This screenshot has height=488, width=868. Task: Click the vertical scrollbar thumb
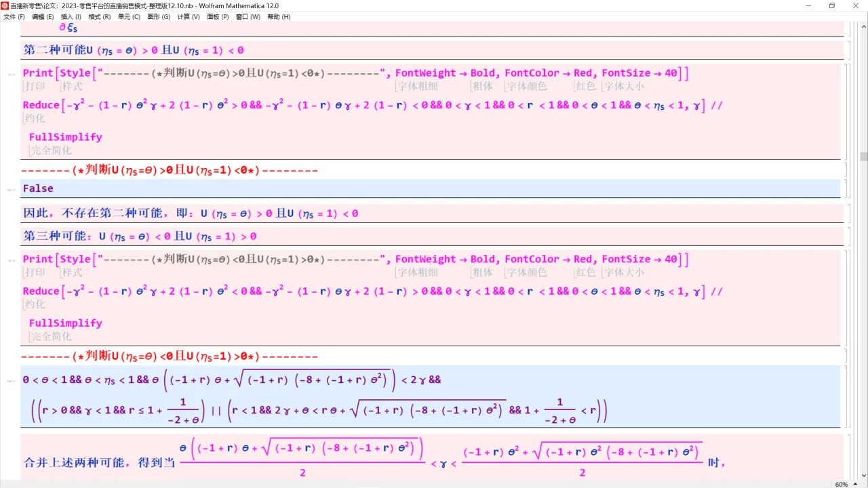(863, 157)
